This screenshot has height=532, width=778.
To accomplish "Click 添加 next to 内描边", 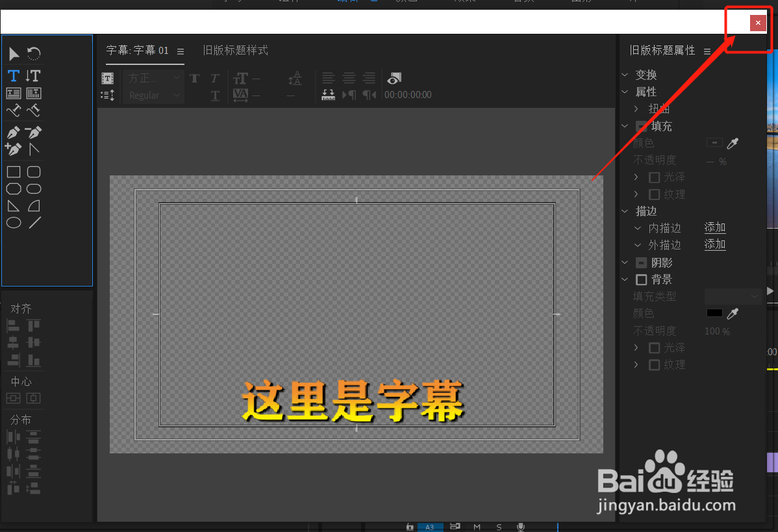I will click(715, 228).
